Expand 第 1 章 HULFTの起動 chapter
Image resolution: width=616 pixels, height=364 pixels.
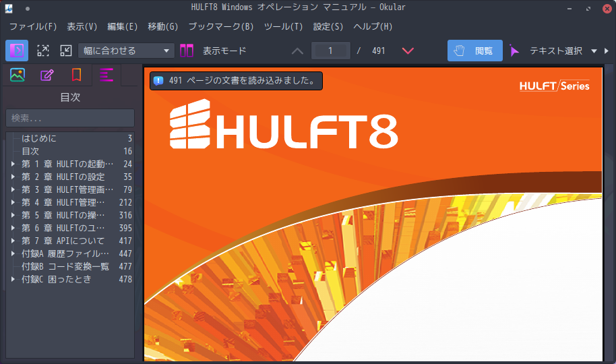13,164
